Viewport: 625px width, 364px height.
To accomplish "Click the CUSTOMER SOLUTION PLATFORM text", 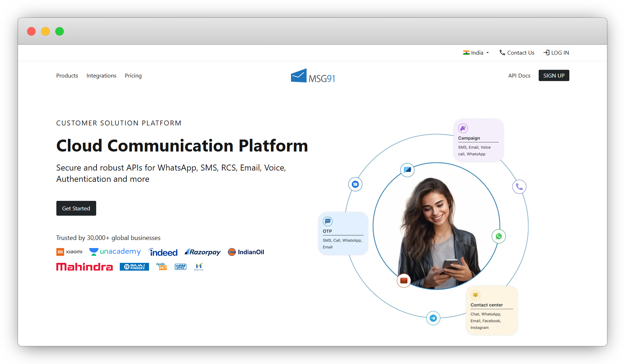I will click(119, 123).
